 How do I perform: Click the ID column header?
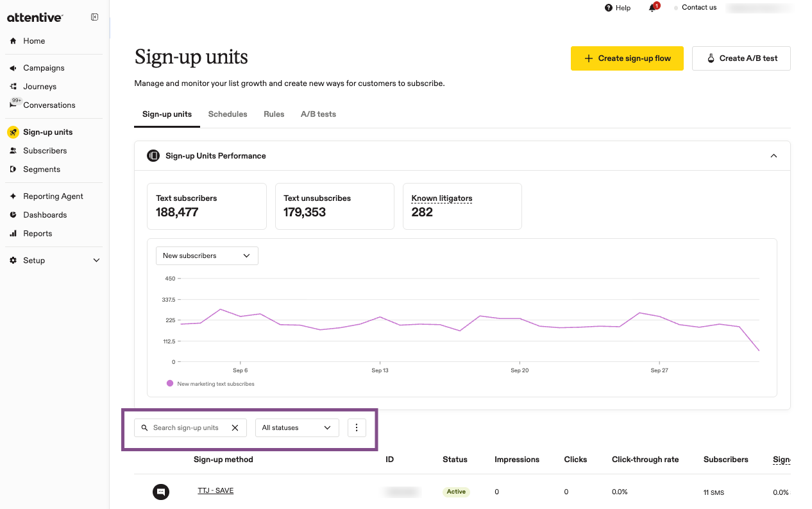(x=389, y=460)
